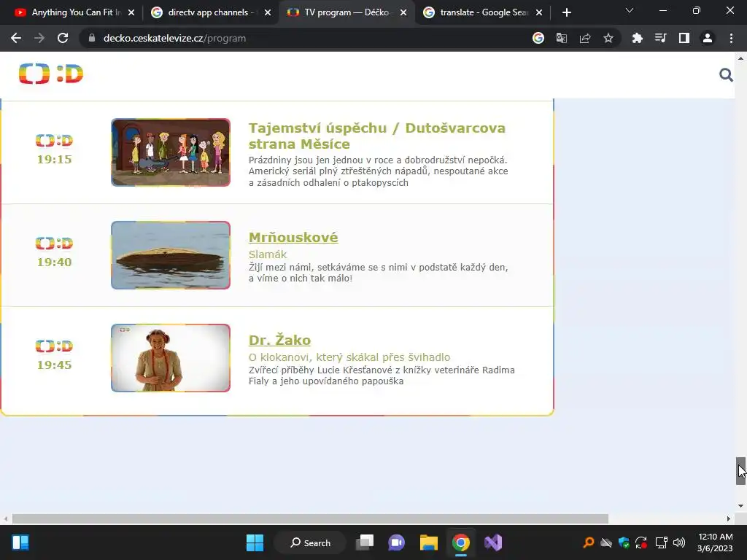Viewport: 747px width, 560px height.
Task: Open the tab search chevron
Action: pos(630,10)
